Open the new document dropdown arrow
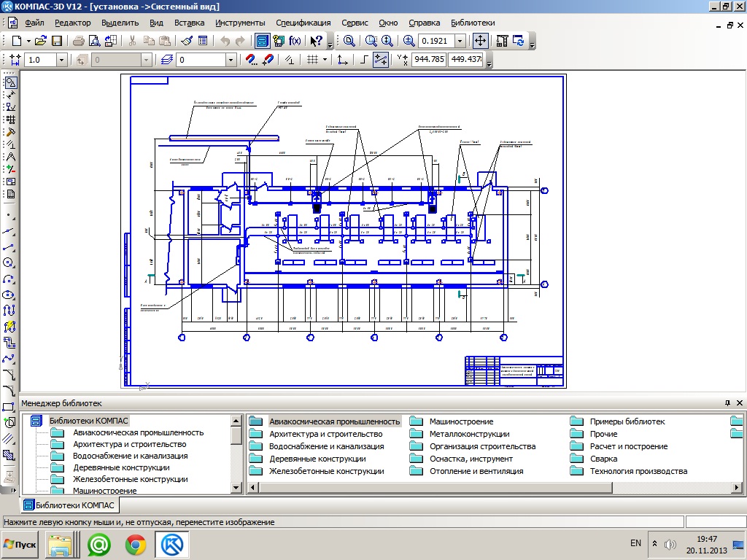747x560 pixels. pyautogui.click(x=28, y=41)
